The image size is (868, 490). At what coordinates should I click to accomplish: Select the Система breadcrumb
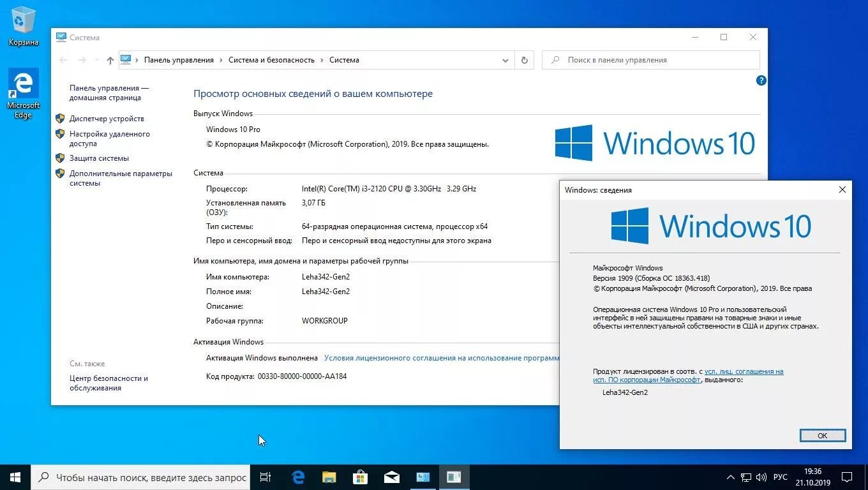[x=344, y=60]
